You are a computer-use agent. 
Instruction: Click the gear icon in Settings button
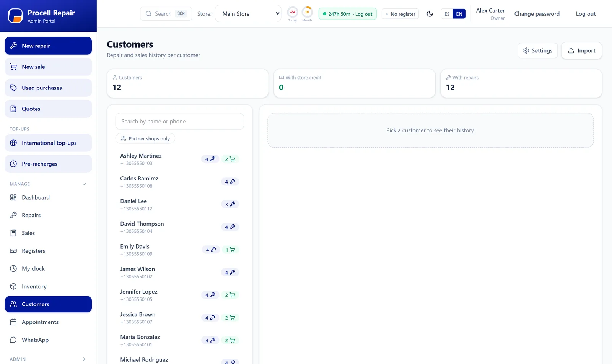point(526,50)
